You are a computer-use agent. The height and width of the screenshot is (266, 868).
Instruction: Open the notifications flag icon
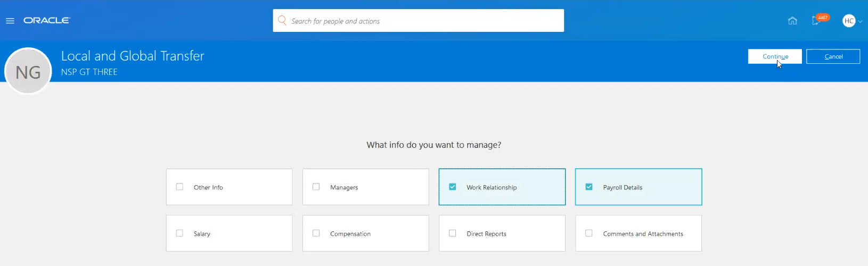click(815, 21)
